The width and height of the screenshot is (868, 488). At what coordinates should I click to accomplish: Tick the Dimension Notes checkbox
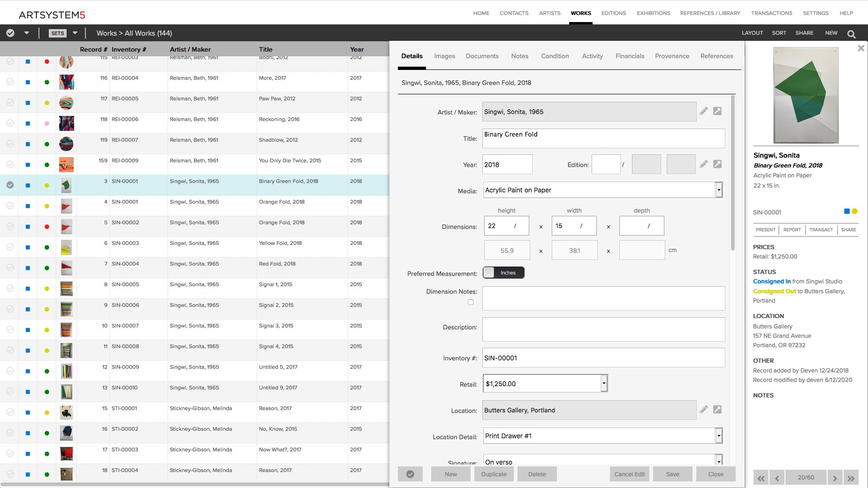tap(471, 302)
